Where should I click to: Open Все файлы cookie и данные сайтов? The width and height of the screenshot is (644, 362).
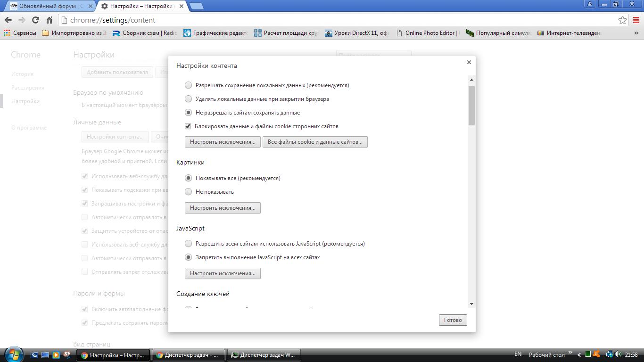point(315,142)
